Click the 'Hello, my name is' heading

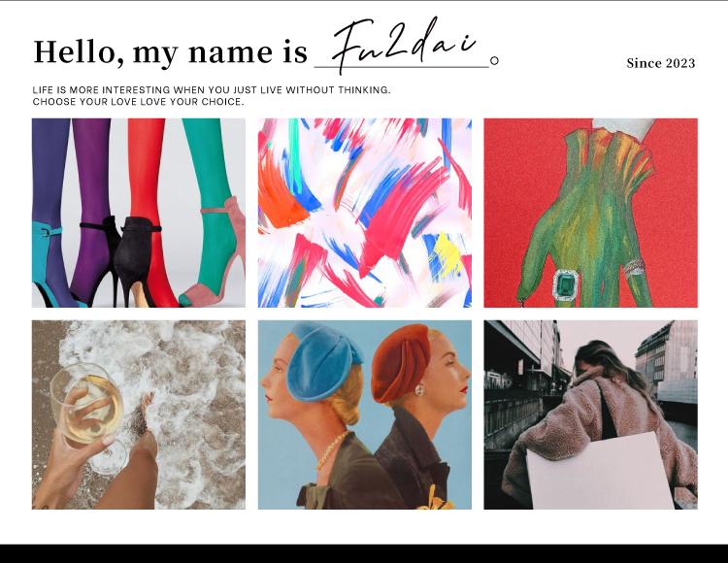pyautogui.click(x=171, y=52)
